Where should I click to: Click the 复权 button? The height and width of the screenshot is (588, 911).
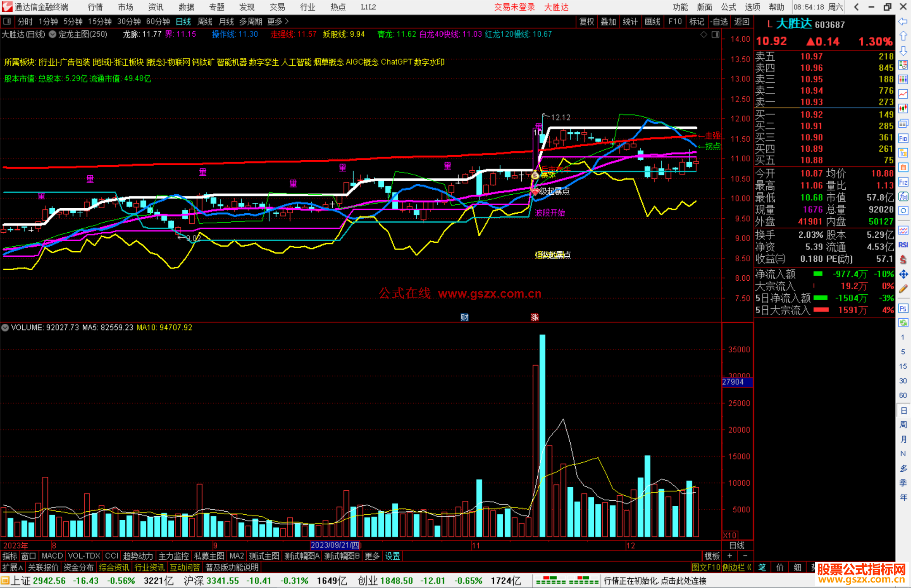click(586, 21)
